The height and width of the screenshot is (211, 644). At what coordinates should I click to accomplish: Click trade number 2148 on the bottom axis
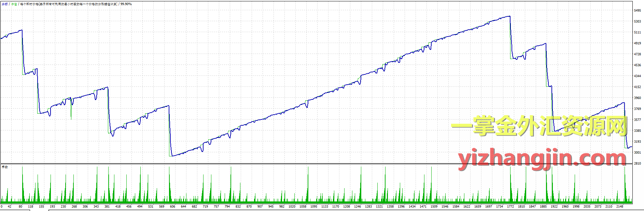click(620, 207)
